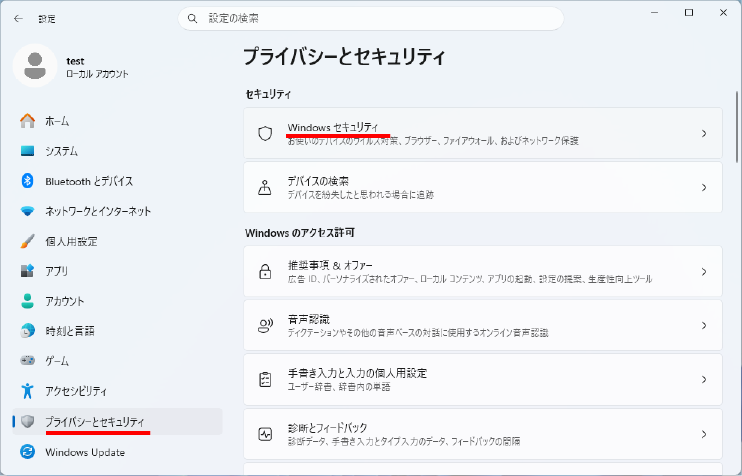
Task: Click the デバイスの検索 locator icon
Action: pos(265,187)
